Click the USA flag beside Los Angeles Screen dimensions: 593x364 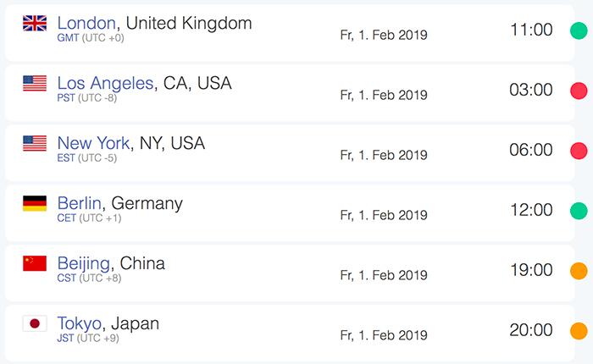tap(35, 83)
